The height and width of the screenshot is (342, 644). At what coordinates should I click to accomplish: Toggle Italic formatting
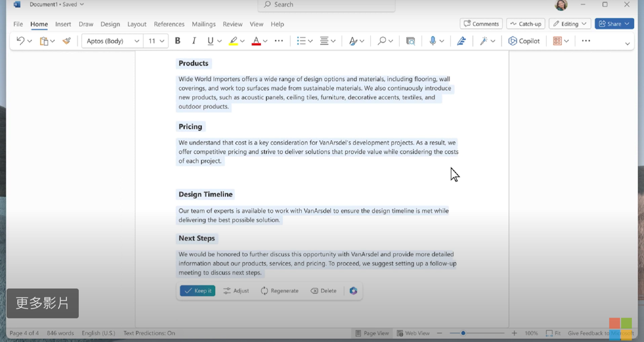point(194,41)
